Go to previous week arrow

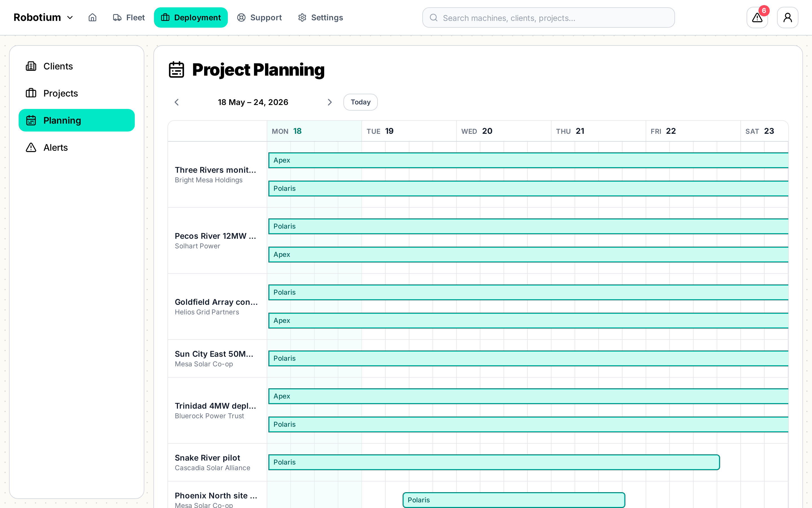177,102
